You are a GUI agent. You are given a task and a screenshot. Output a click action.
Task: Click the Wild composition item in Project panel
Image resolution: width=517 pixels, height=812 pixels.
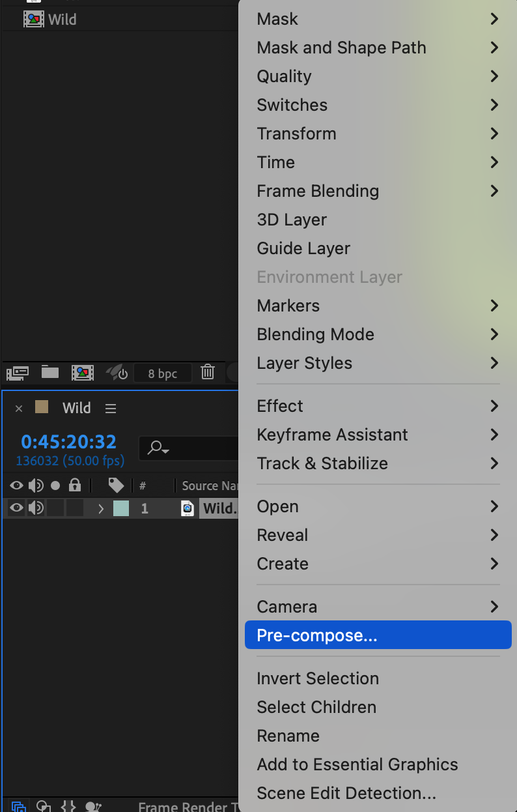(62, 20)
